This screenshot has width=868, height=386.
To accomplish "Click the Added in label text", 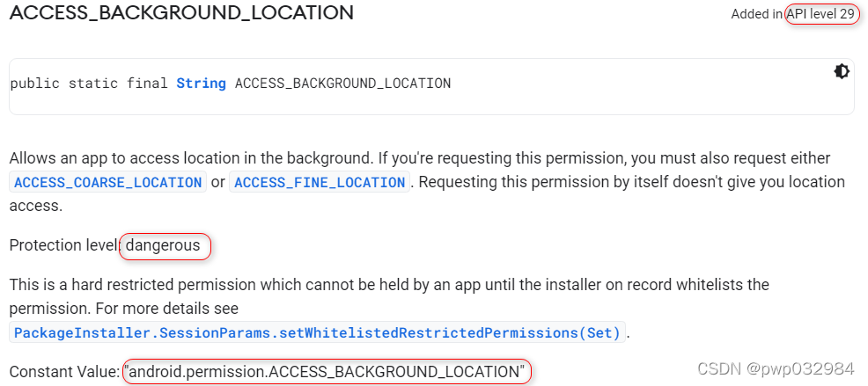I will tap(757, 14).
